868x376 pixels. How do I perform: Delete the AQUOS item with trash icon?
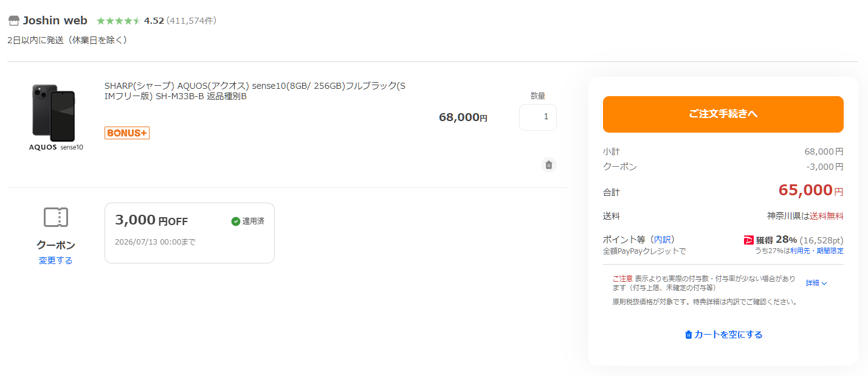(549, 165)
